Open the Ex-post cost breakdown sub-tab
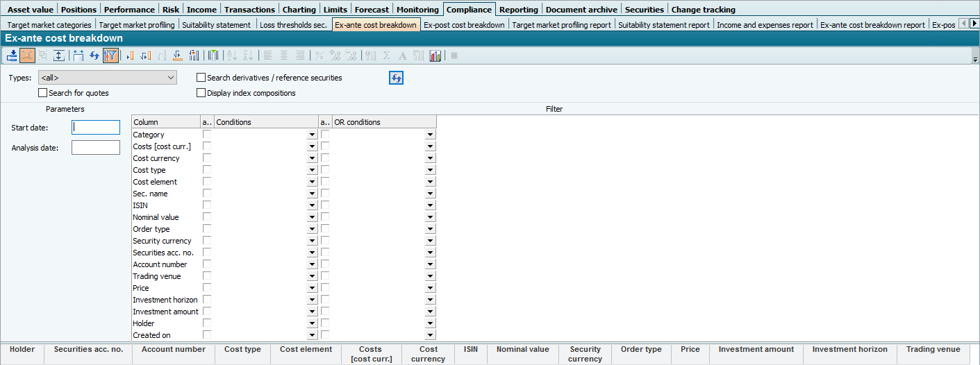 point(464,25)
